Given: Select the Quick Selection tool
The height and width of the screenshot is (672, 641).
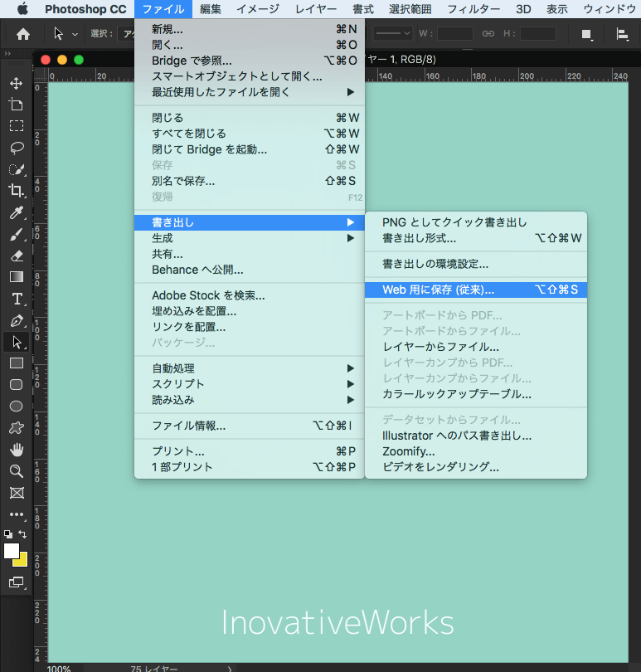Looking at the screenshot, I should 17,169.
